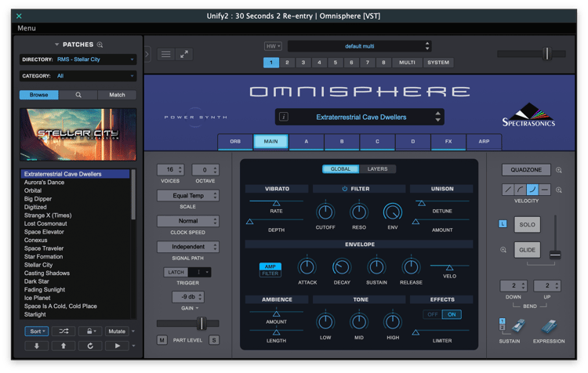The height and width of the screenshot is (373, 588).
Task: Open the trigger mode dropdown next to LATCH
Action: coord(200,272)
